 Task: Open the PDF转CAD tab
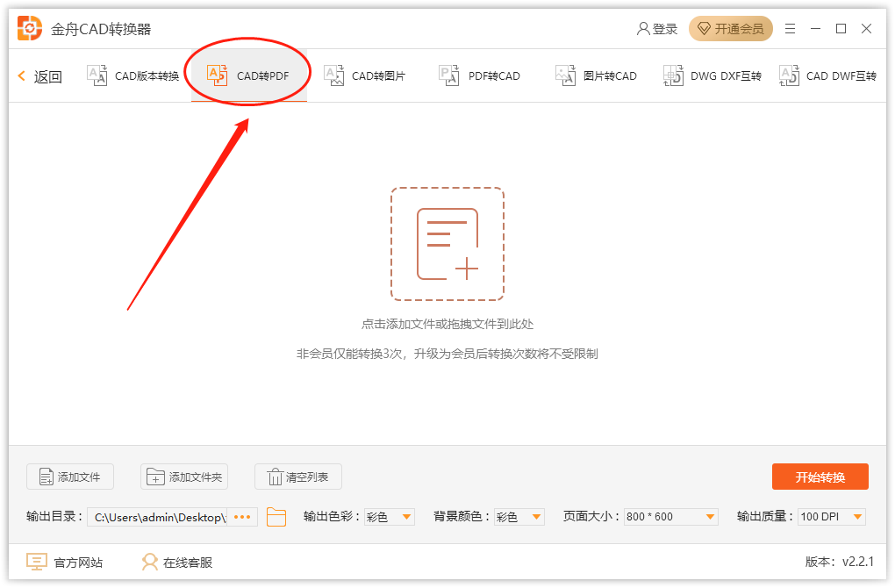[479, 76]
